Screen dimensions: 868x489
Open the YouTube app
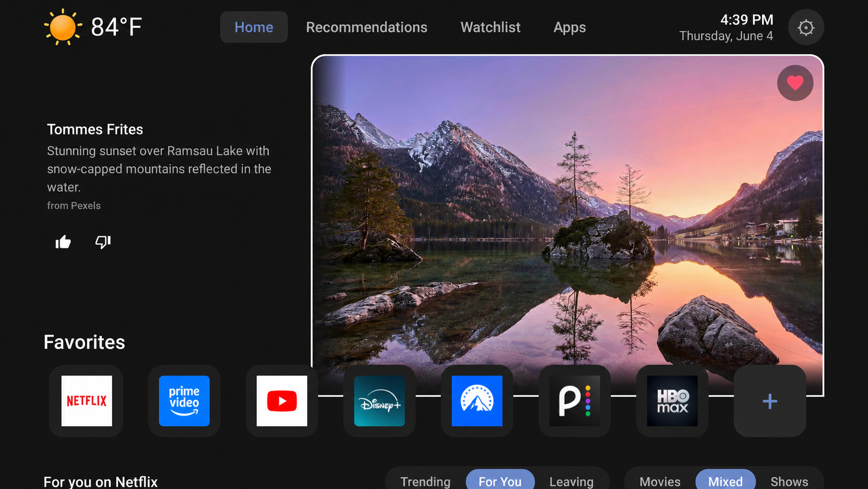tap(282, 401)
